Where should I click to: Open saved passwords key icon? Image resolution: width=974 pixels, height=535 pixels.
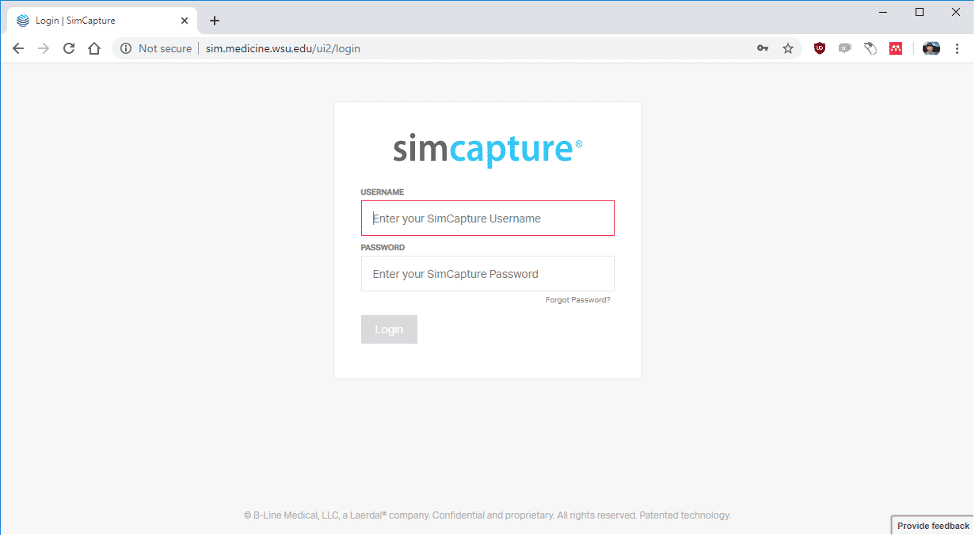click(x=762, y=48)
